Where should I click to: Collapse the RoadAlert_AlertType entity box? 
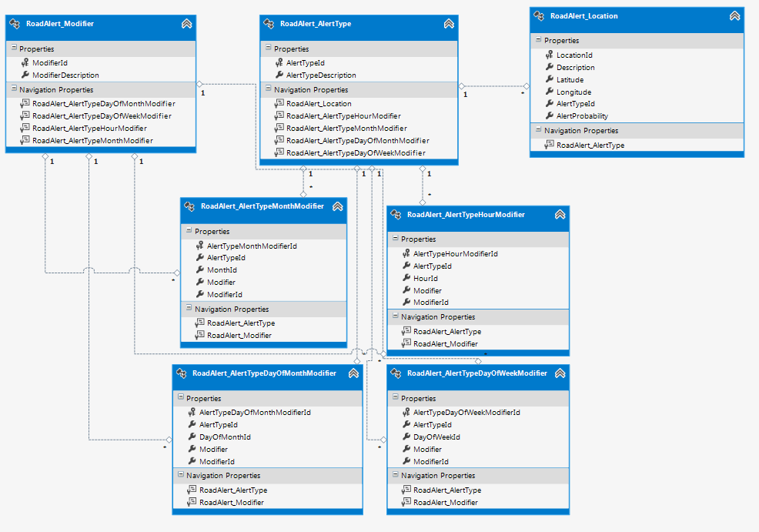pos(449,24)
